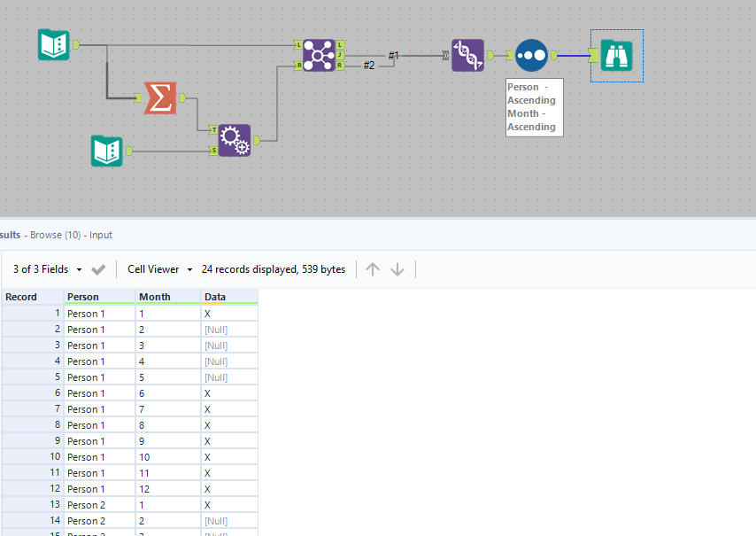
Task: Click the Data column header
Action: click(228, 297)
